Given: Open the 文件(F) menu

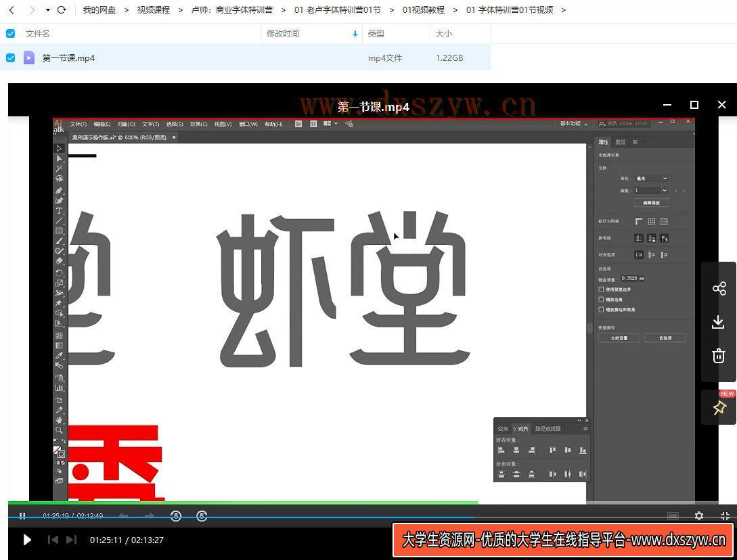Looking at the screenshot, I should (x=79, y=124).
